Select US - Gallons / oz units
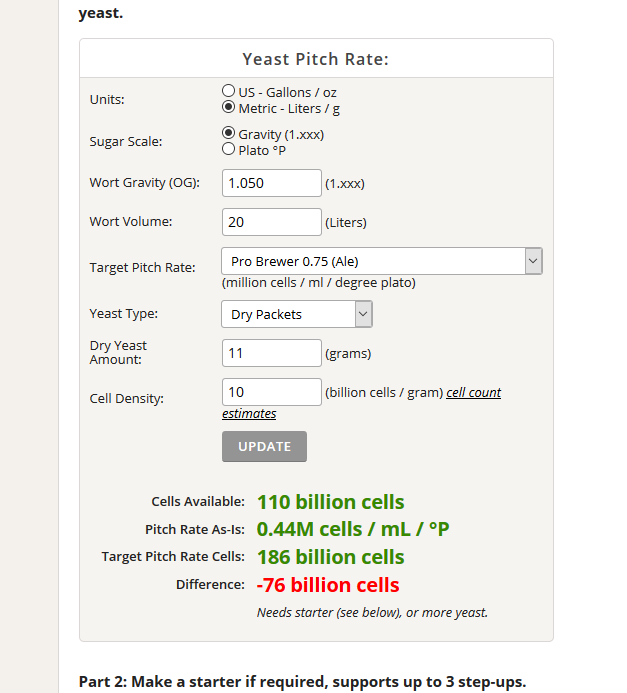The image size is (627, 693). click(228, 91)
